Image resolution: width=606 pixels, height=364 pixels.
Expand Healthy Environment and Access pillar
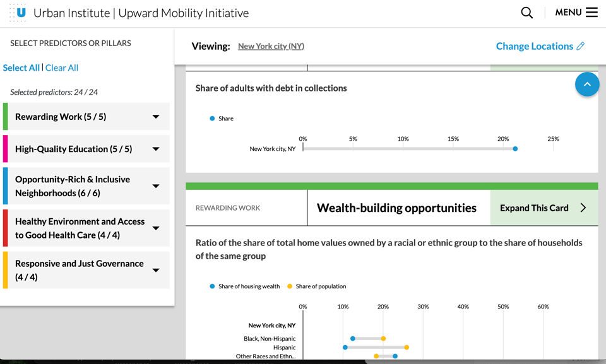pos(156,228)
